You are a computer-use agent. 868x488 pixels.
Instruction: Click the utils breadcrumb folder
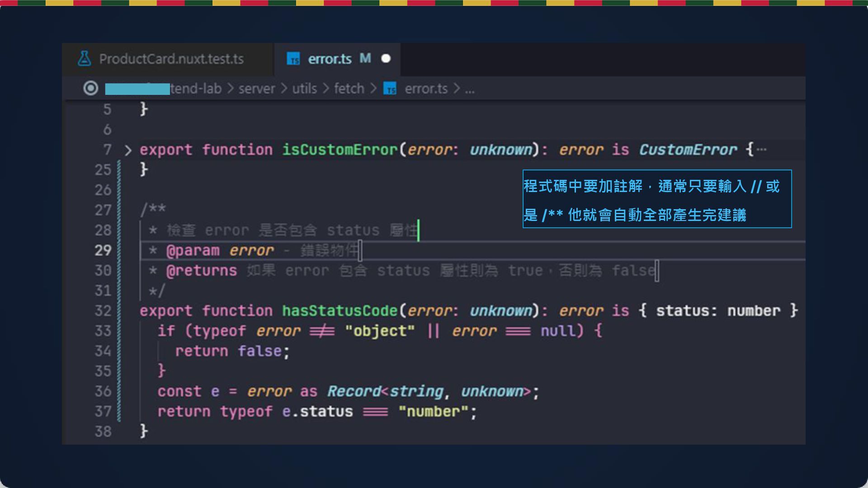(x=304, y=89)
